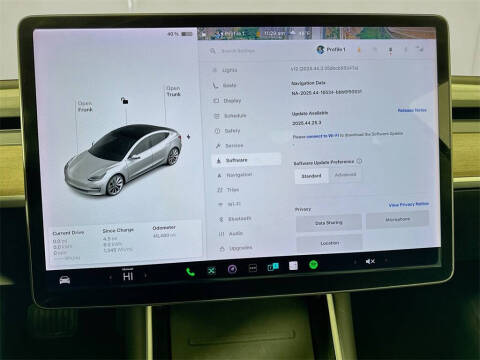Open the Upgrades menu item

coord(236,248)
